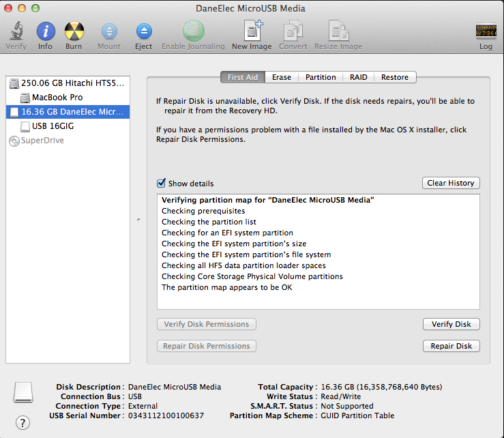
Task: Click the "Verifying partition map" log header
Action: click(268, 200)
